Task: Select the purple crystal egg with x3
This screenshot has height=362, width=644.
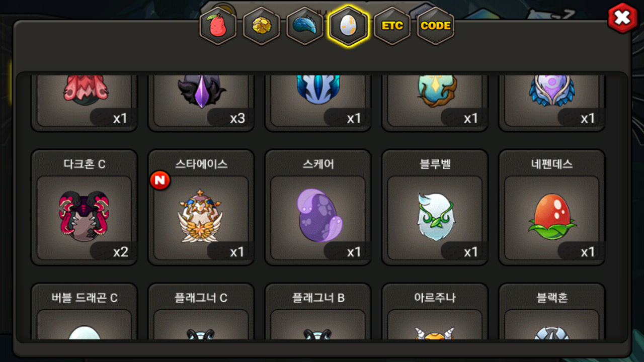Action: (x=201, y=103)
